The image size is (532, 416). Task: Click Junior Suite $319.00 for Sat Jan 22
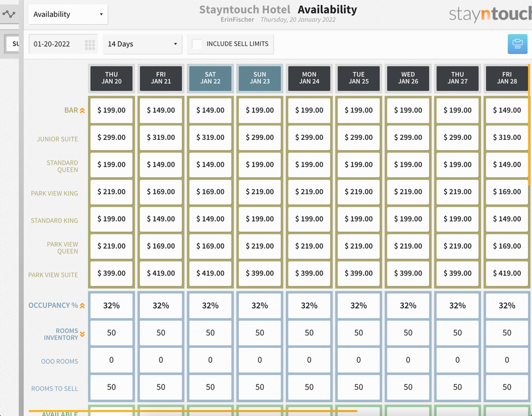tap(210, 138)
